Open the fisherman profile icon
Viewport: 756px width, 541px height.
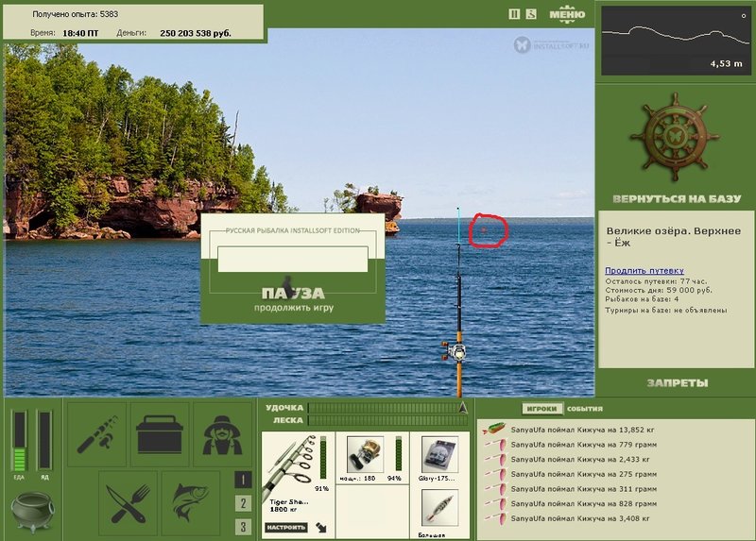pos(222,434)
